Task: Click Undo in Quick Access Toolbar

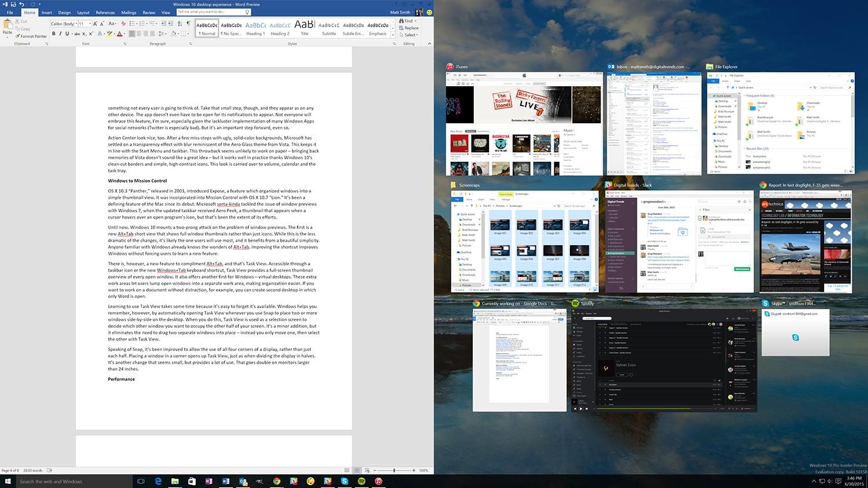Action: point(21,4)
